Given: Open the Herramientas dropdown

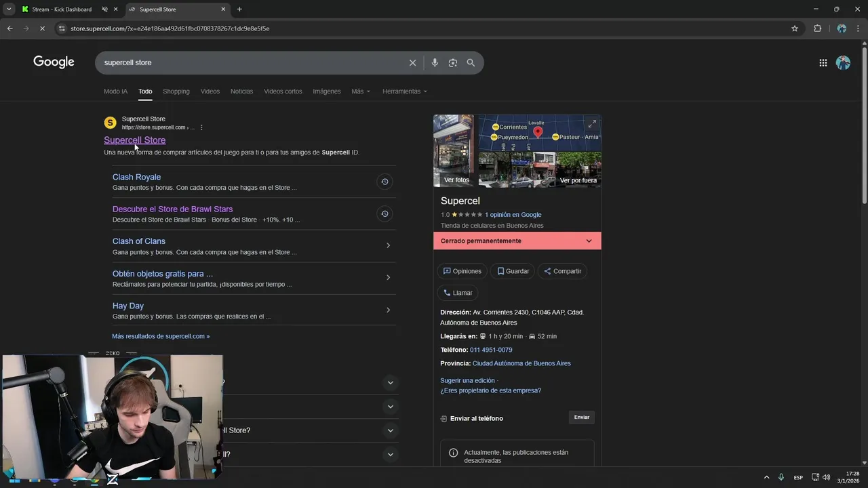Looking at the screenshot, I should 405,91.
